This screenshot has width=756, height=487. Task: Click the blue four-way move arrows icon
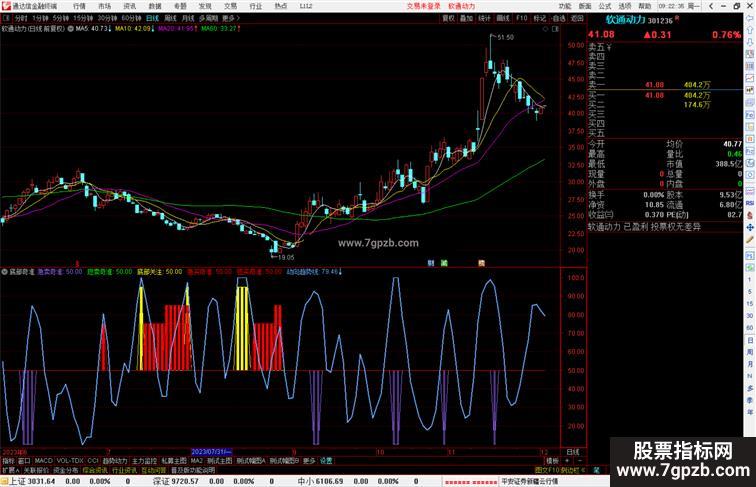(x=750, y=227)
